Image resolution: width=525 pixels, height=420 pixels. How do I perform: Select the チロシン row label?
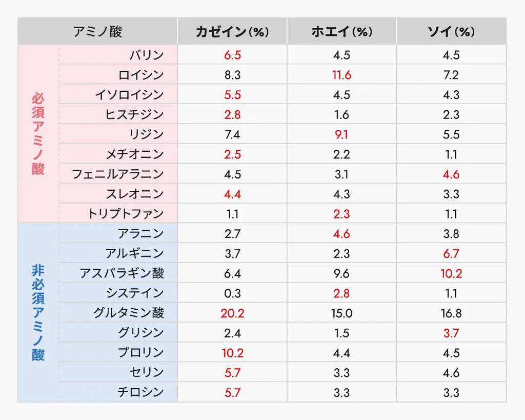tap(140, 392)
